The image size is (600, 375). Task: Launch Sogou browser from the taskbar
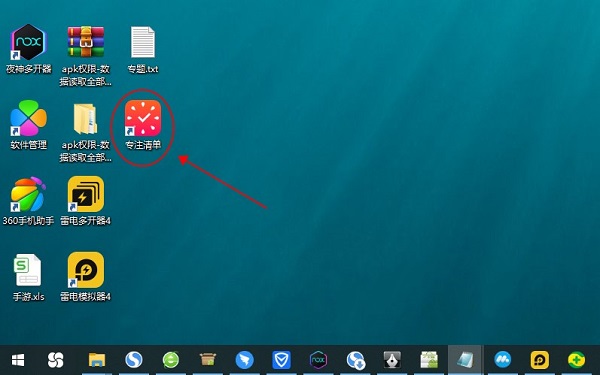pos(134,360)
